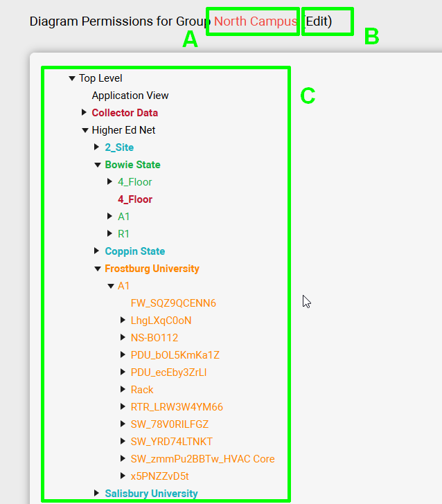Image resolution: width=442 pixels, height=504 pixels.
Task: Collapse the Bowie State node arrow
Action: coord(97,165)
